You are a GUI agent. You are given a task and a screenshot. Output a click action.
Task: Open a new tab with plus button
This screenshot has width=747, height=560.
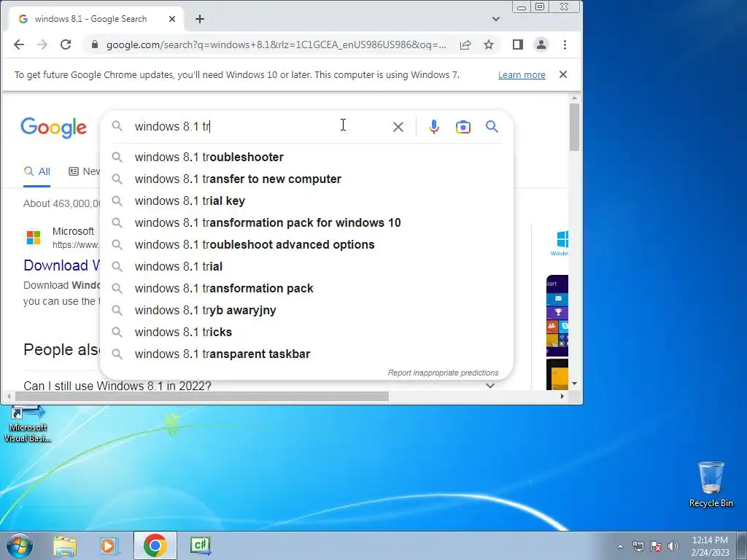pyautogui.click(x=200, y=19)
